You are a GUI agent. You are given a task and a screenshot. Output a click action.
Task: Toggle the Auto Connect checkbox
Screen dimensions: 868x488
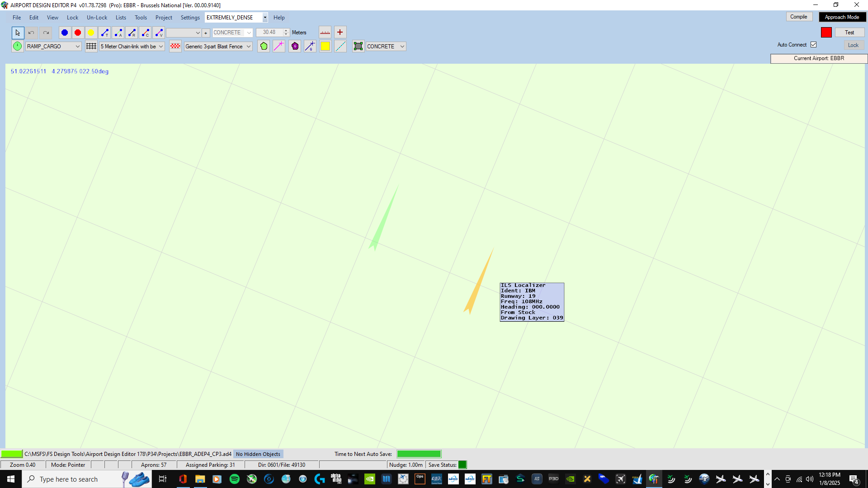pyautogui.click(x=814, y=45)
